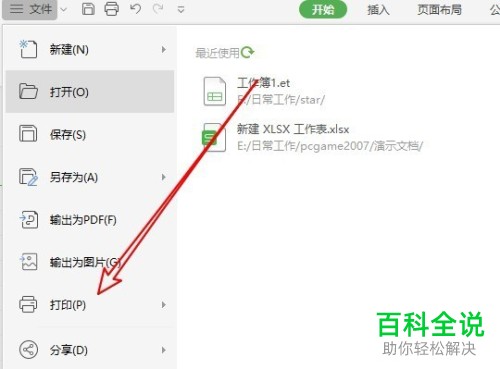This screenshot has height=369, width=500.
Task: Click the PDF export icon
Action: (29, 219)
